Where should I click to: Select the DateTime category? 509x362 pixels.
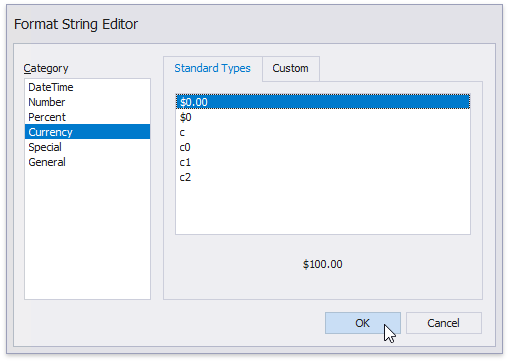pos(87,87)
